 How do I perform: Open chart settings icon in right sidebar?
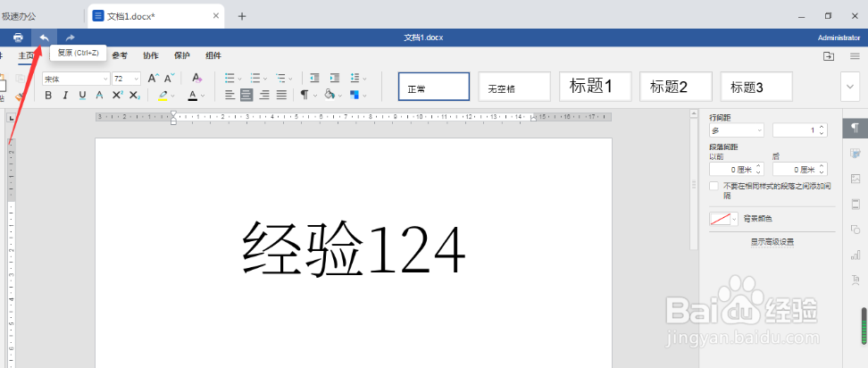tap(855, 255)
